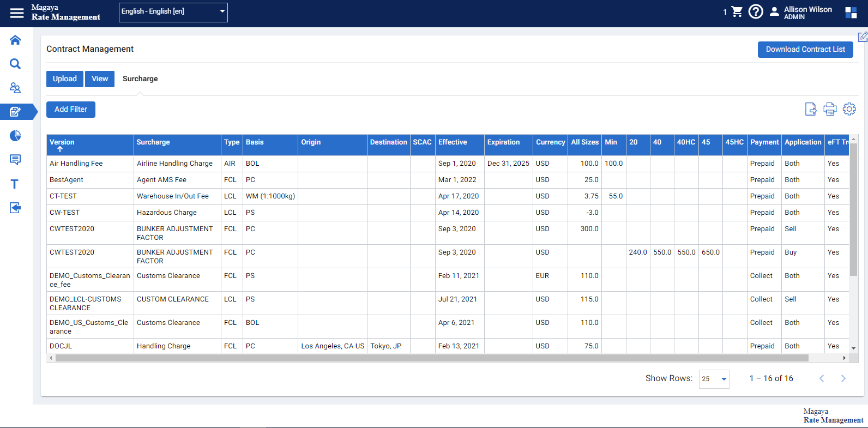Image resolution: width=868 pixels, height=428 pixels.
Task: Go to Home in the sidebar
Action: [15, 40]
